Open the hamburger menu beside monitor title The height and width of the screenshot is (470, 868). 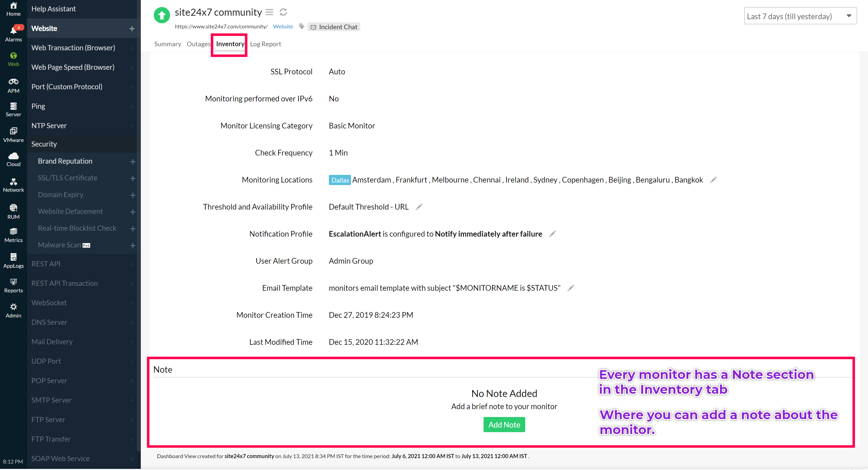click(x=269, y=12)
